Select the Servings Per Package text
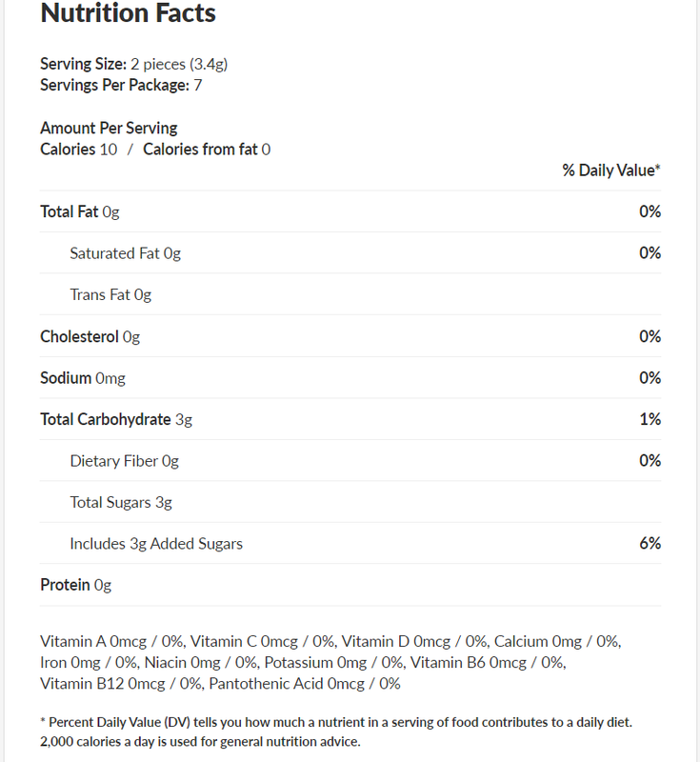The height and width of the screenshot is (762, 700). [x=121, y=86]
